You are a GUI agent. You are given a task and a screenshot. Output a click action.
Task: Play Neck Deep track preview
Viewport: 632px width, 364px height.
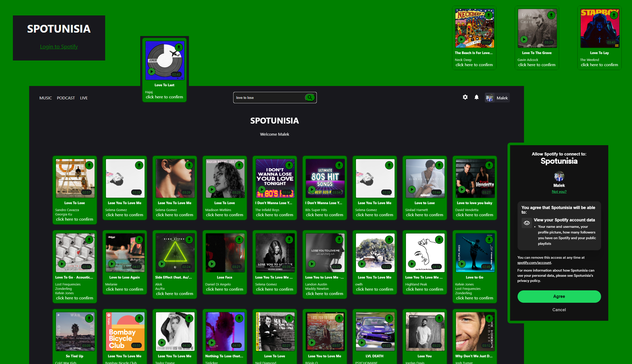click(x=461, y=39)
